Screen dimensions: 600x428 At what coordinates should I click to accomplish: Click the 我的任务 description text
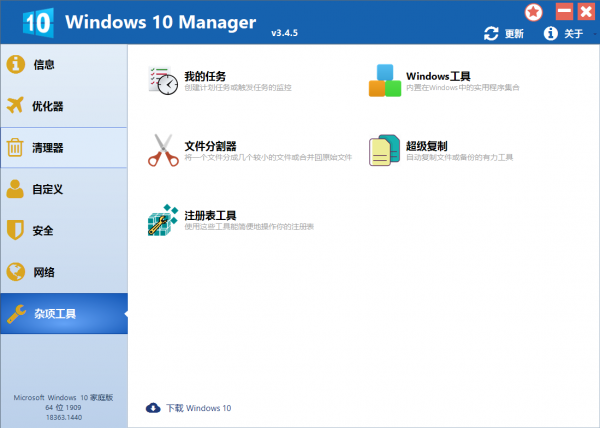point(238,88)
